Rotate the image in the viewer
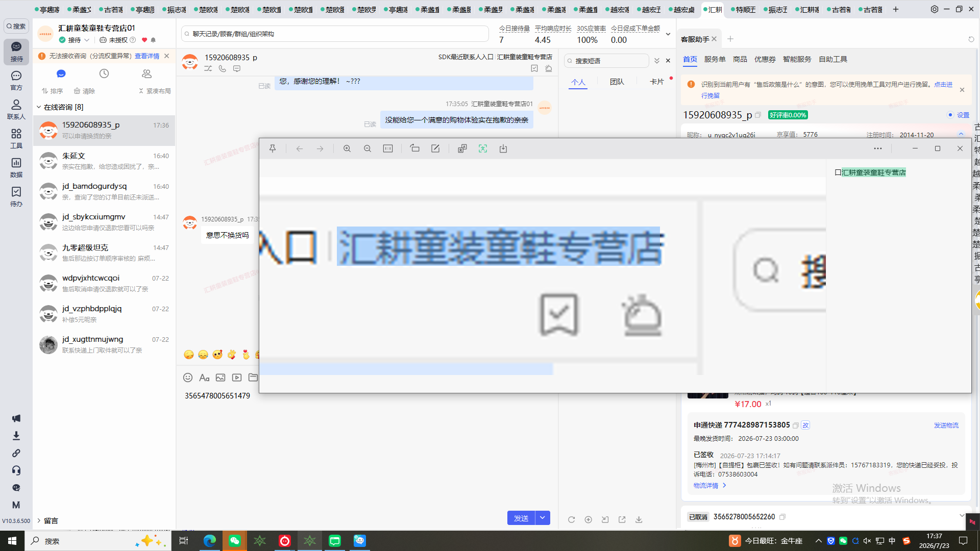The width and height of the screenshot is (980, 551). coord(415,148)
